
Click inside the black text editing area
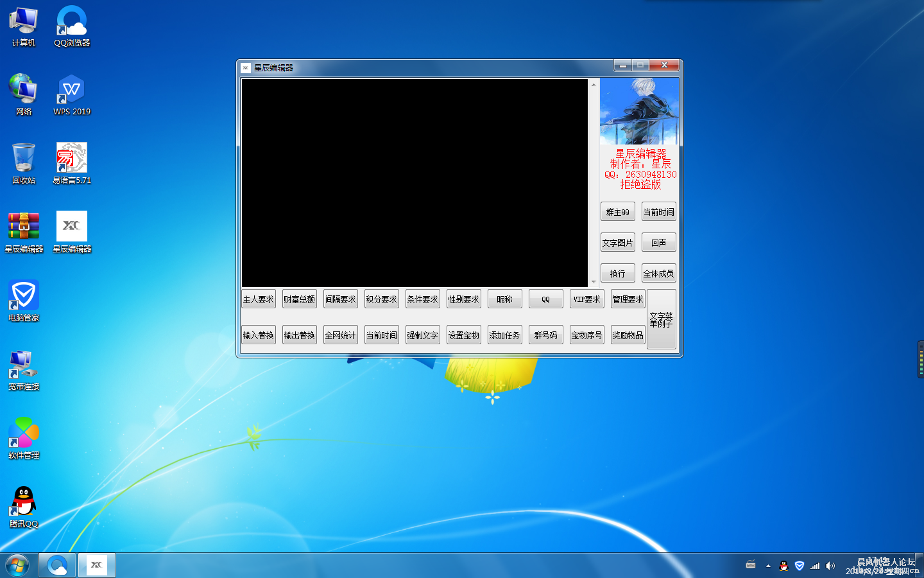pyautogui.click(x=415, y=183)
